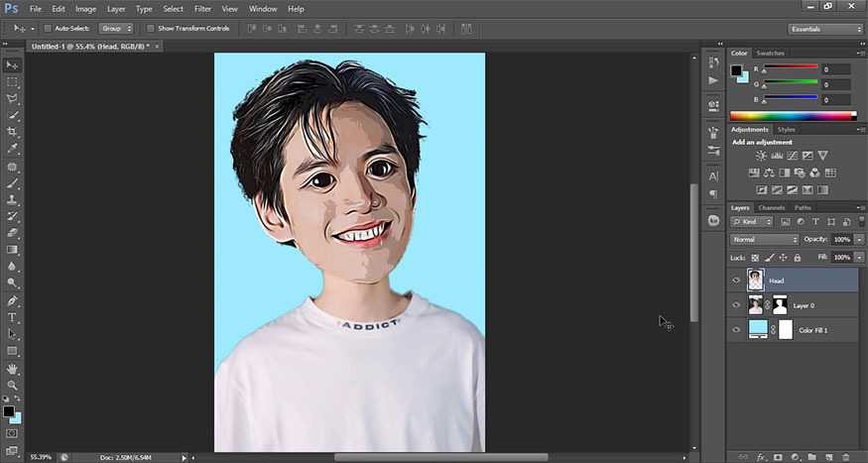The width and height of the screenshot is (868, 463).
Task: Select the Zoom tool in the toolbar
Action: click(x=13, y=385)
